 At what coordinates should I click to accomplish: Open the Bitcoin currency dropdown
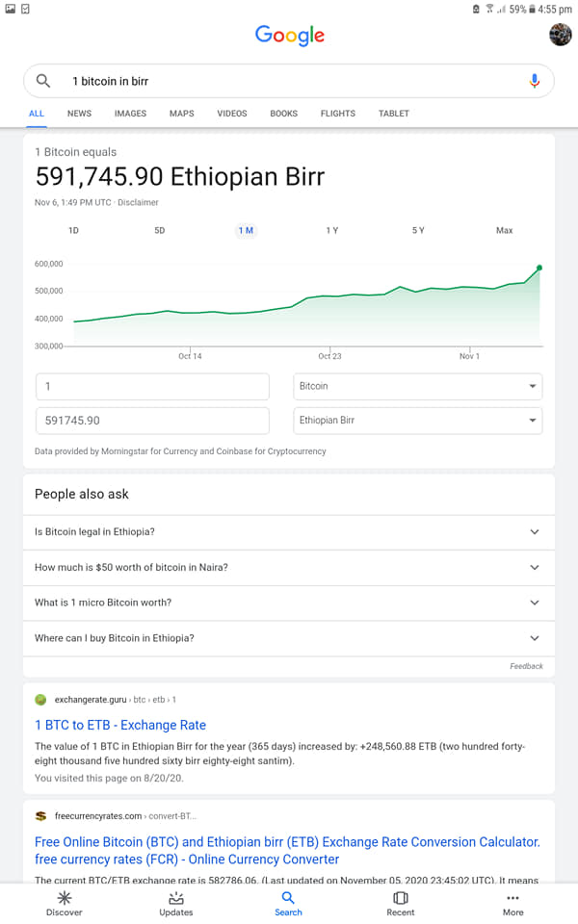click(x=417, y=387)
